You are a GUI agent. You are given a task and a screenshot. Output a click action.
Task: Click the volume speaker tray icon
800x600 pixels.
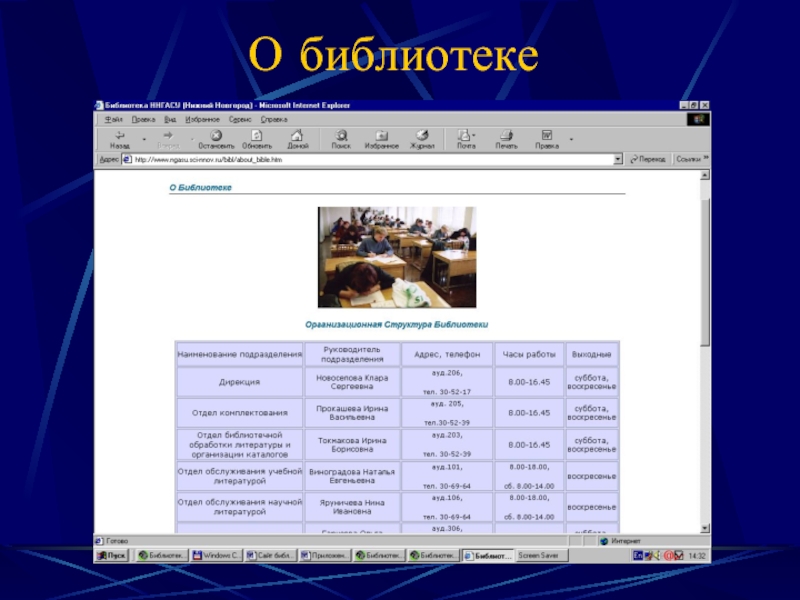(x=657, y=556)
